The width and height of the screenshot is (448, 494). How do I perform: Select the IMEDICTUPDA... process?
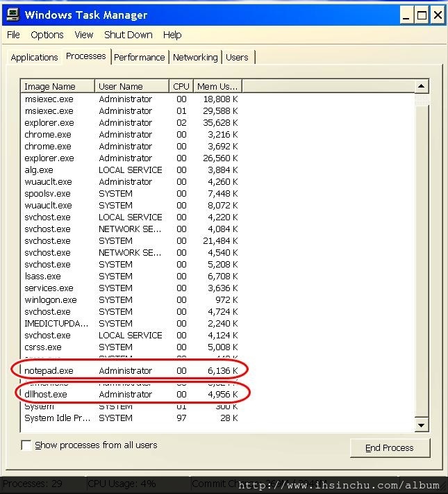[x=131, y=324]
